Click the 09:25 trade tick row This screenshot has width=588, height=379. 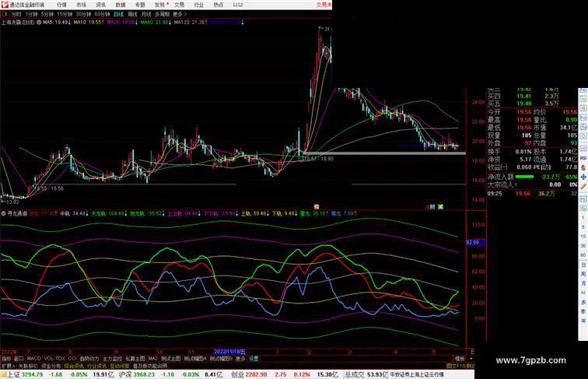(x=532, y=194)
